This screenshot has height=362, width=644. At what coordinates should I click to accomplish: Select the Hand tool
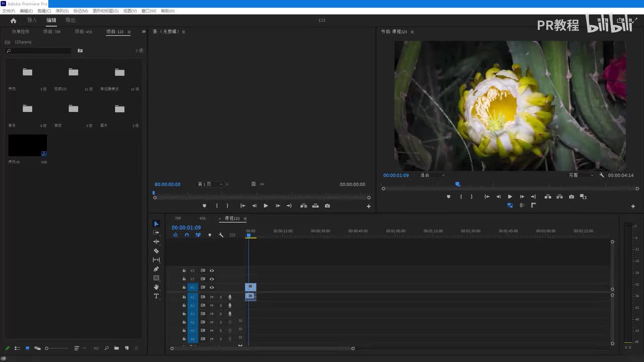tap(156, 287)
